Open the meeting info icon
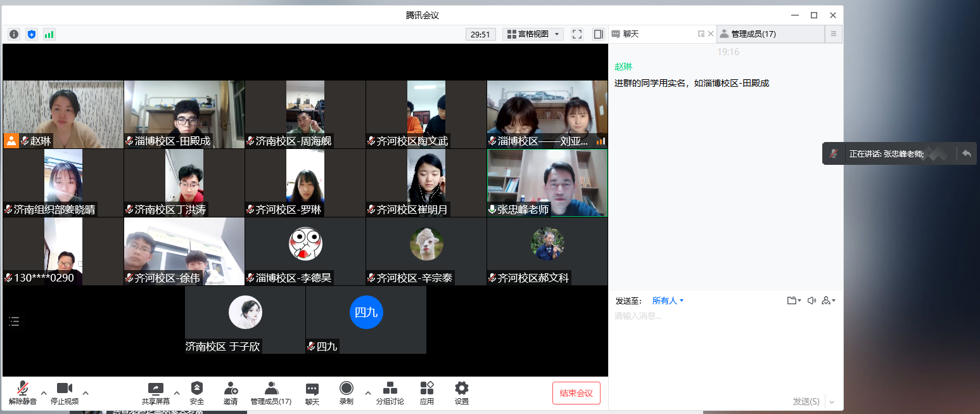 tap(14, 34)
